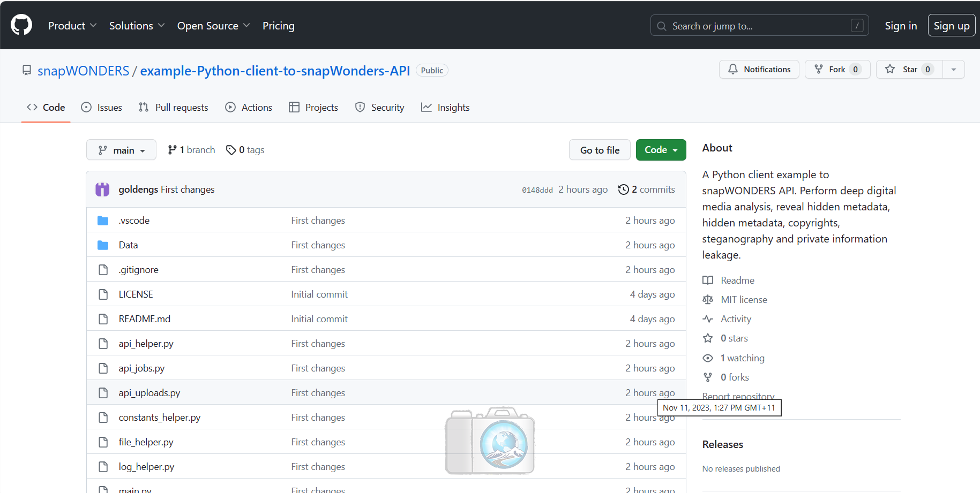Open the First changes message for Data
This screenshot has height=493, width=980.
click(x=318, y=245)
